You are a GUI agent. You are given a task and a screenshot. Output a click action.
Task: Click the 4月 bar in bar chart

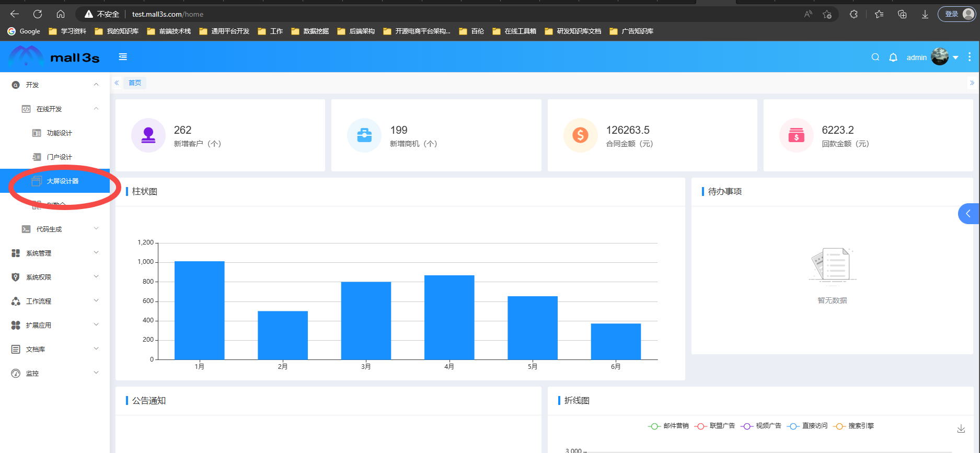pos(449,317)
